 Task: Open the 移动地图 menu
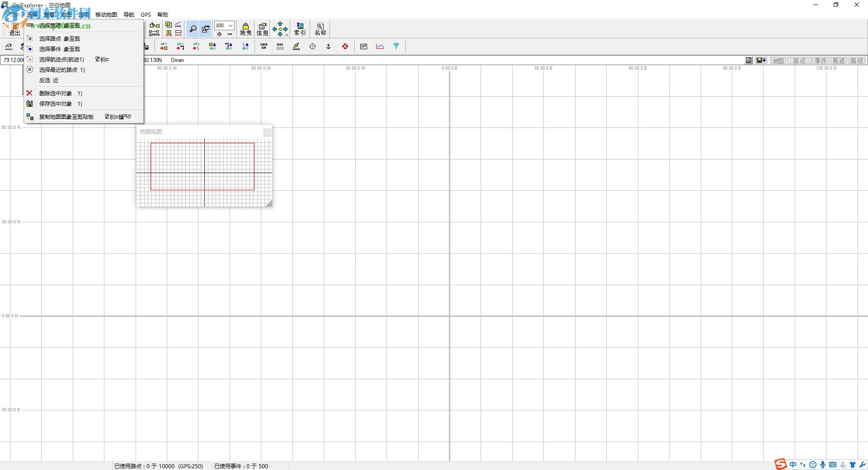click(x=106, y=14)
